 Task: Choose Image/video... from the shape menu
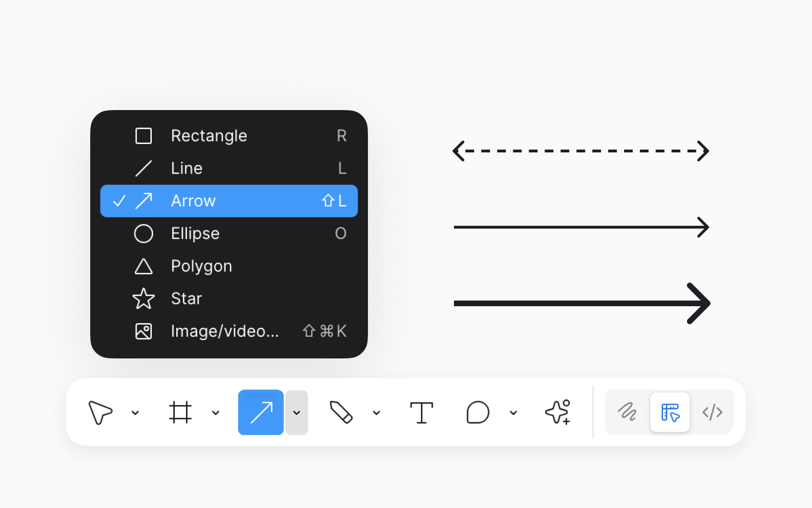pyautogui.click(x=229, y=331)
